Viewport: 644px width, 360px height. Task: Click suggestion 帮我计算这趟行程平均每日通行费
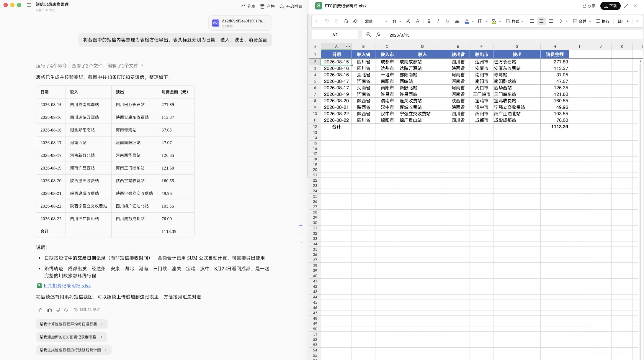(x=72, y=324)
